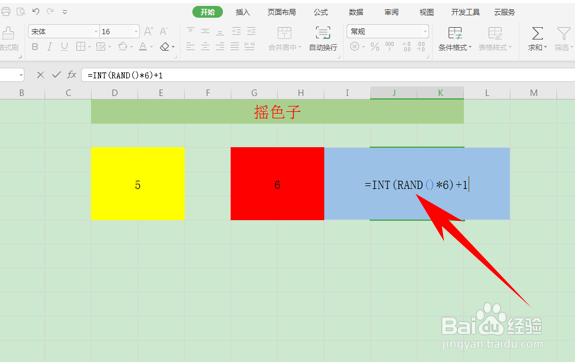575x364 pixels.
Task: Switch to the 公式 ribbon tab
Action: coord(321,12)
